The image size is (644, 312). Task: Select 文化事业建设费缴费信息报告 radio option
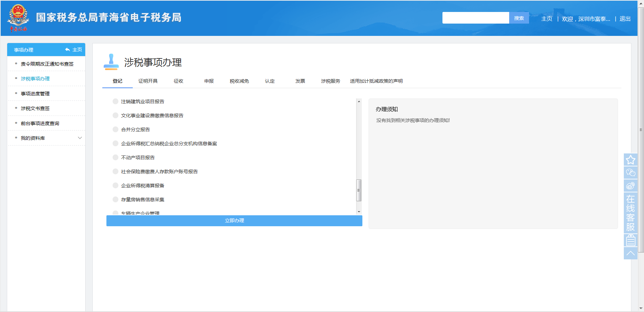click(x=115, y=116)
